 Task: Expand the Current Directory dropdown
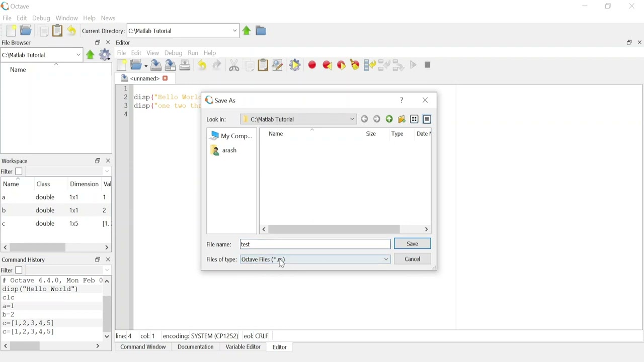234,31
